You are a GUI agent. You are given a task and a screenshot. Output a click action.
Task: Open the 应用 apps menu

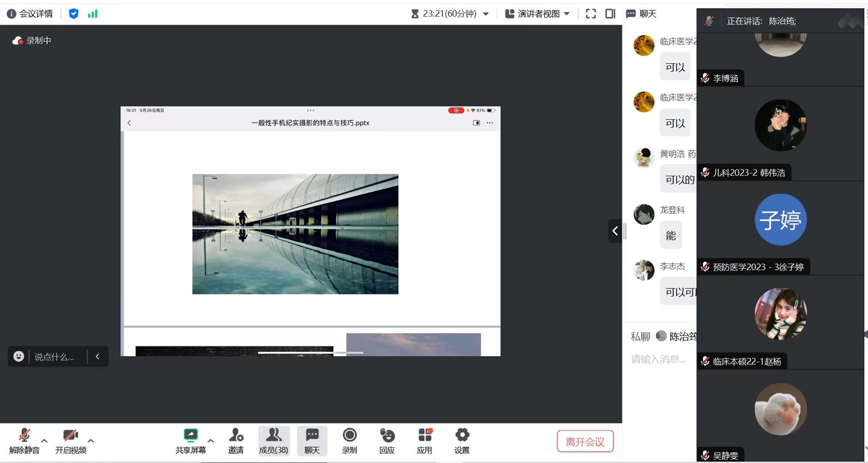coord(424,441)
